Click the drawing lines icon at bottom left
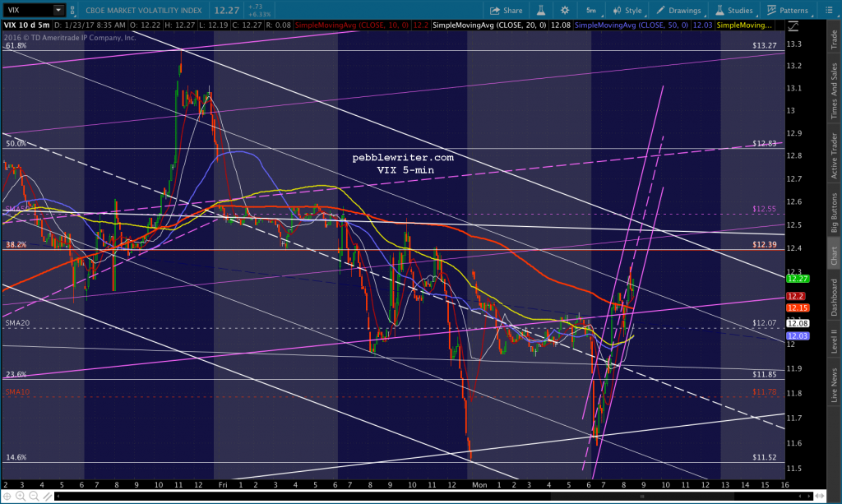Image resolution: width=842 pixels, height=504 pixels. 47,497
